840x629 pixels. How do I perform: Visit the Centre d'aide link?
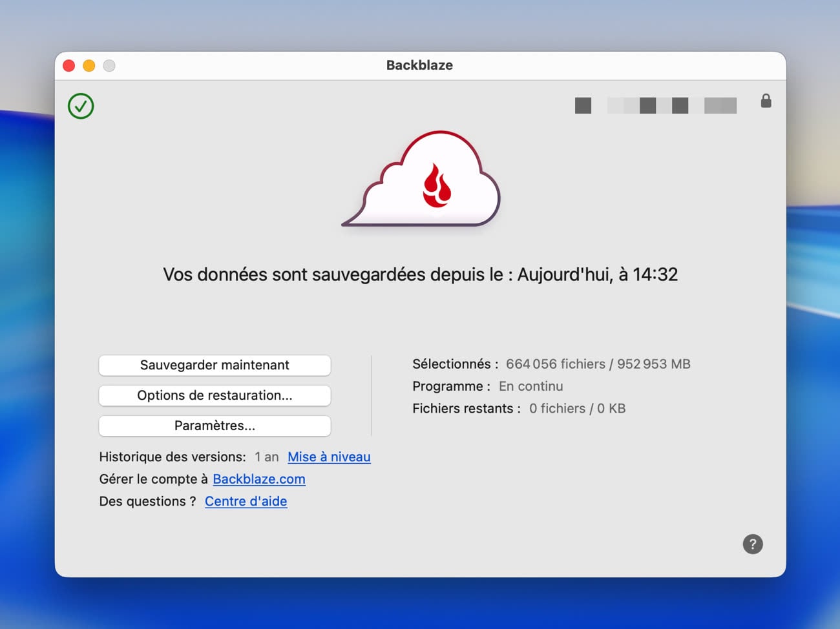(246, 501)
